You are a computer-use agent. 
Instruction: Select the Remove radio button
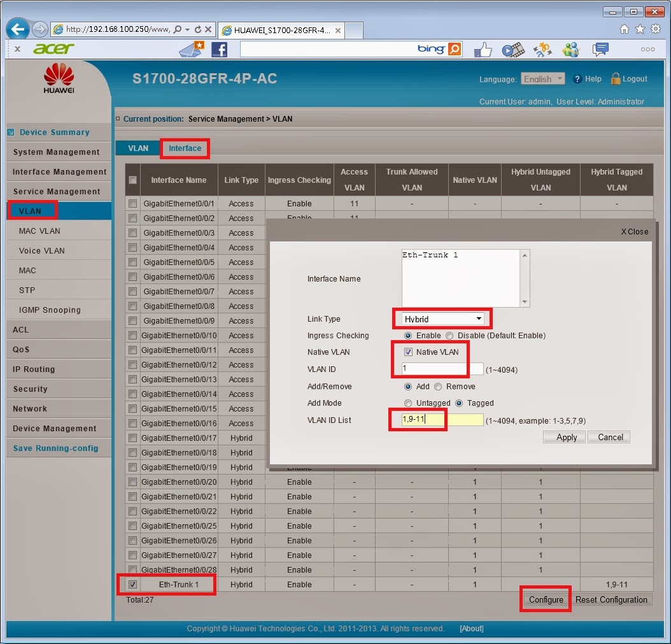440,385
